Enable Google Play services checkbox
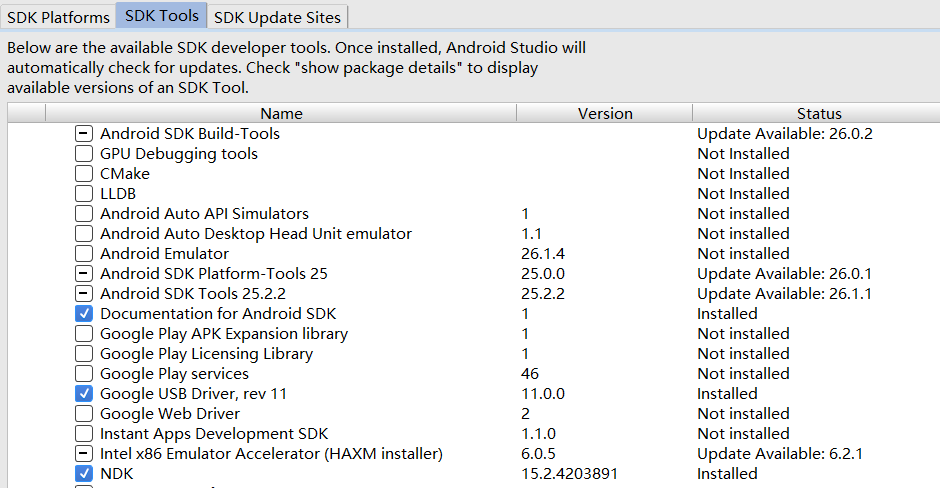Viewport: 940px width, 488px height. (84, 373)
